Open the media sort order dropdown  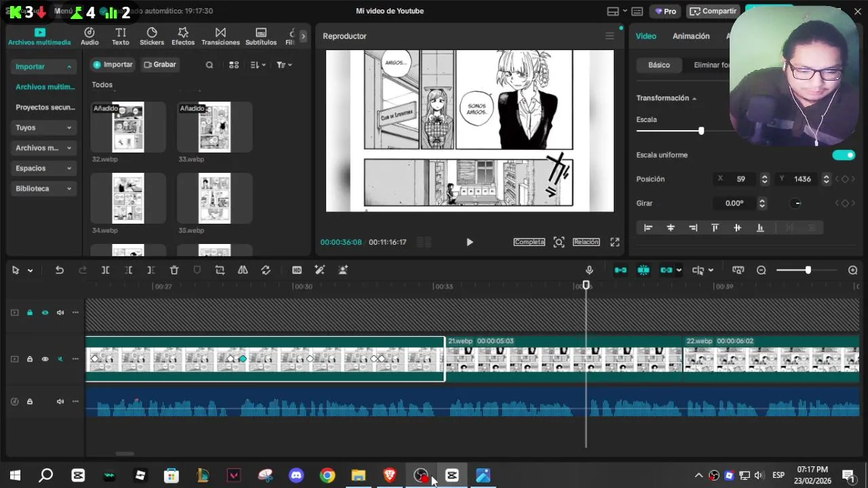258,65
